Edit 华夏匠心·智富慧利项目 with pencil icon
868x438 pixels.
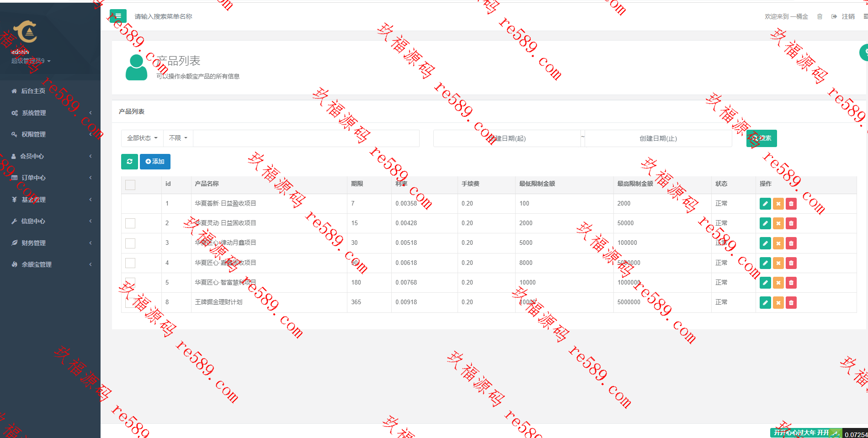765,283
